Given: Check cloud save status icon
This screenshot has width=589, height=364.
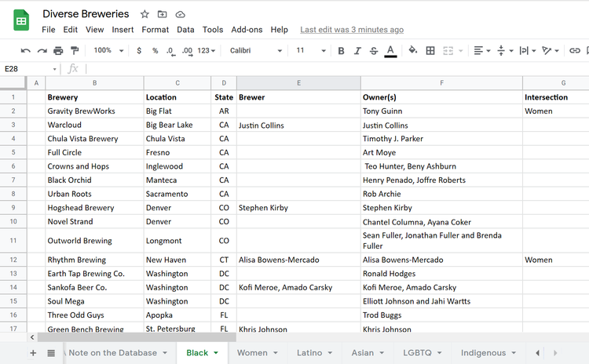Looking at the screenshot, I should point(181,14).
